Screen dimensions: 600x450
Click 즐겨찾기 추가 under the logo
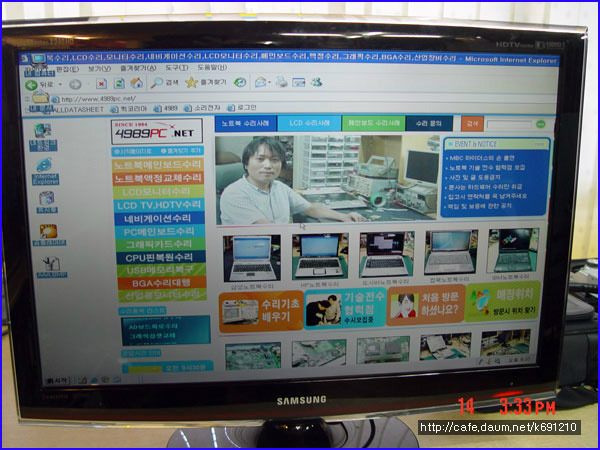181,151
